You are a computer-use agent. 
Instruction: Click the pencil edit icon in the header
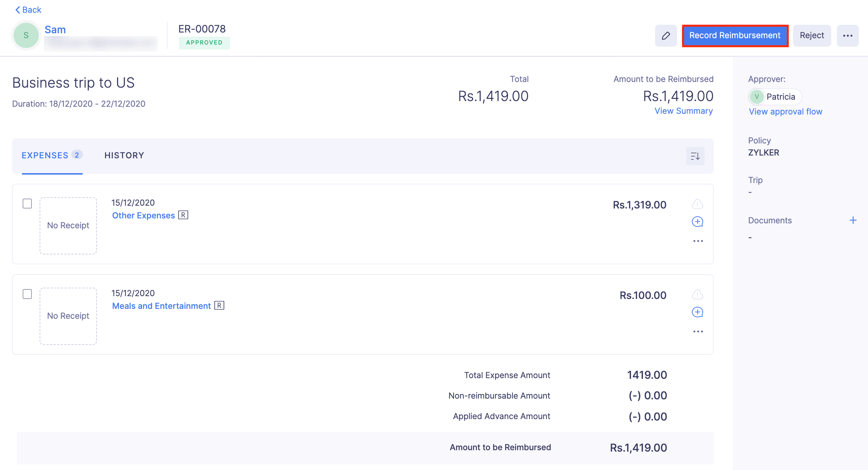coord(666,35)
